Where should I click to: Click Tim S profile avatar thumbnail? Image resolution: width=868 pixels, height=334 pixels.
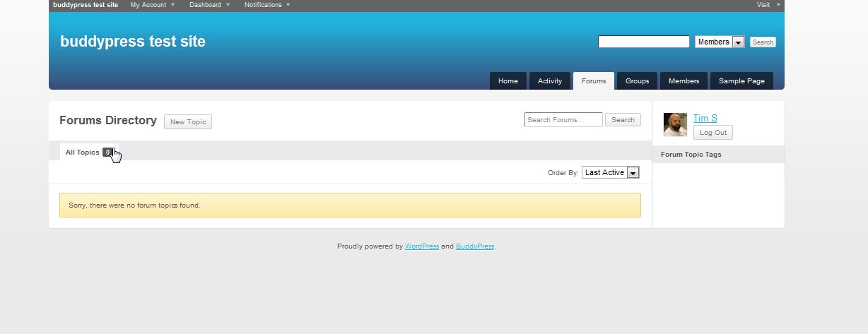pyautogui.click(x=675, y=124)
